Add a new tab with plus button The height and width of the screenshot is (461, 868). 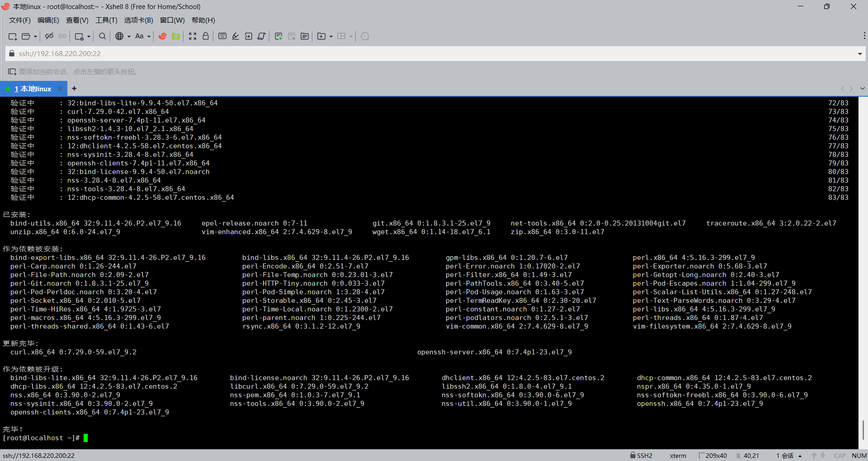pyautogui.click(x=74, y=89)
